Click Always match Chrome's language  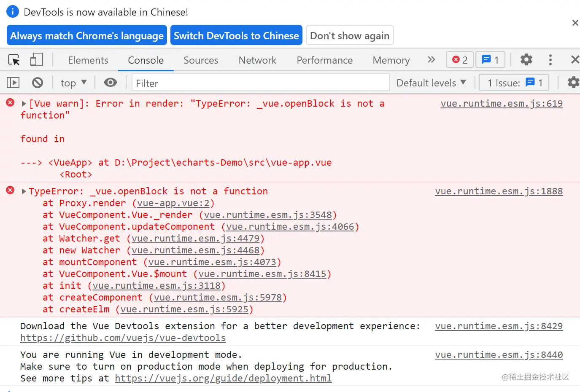tap(87, 35)
